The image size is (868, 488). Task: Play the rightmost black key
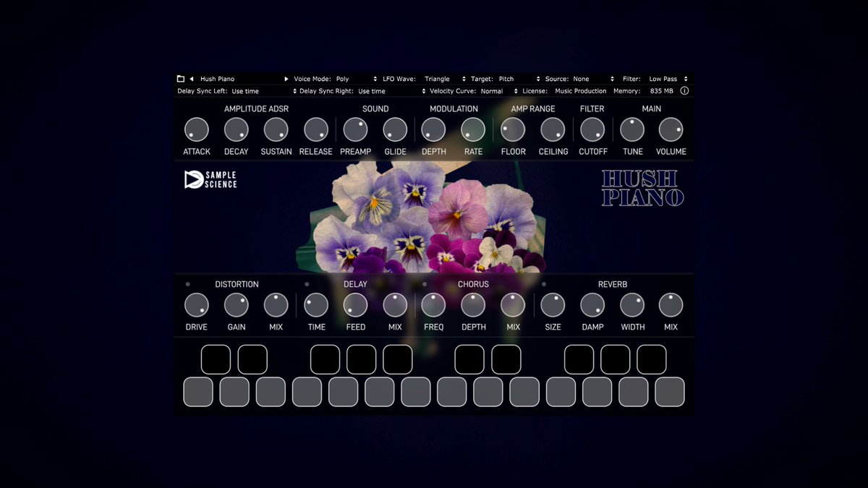pos(652,359)
